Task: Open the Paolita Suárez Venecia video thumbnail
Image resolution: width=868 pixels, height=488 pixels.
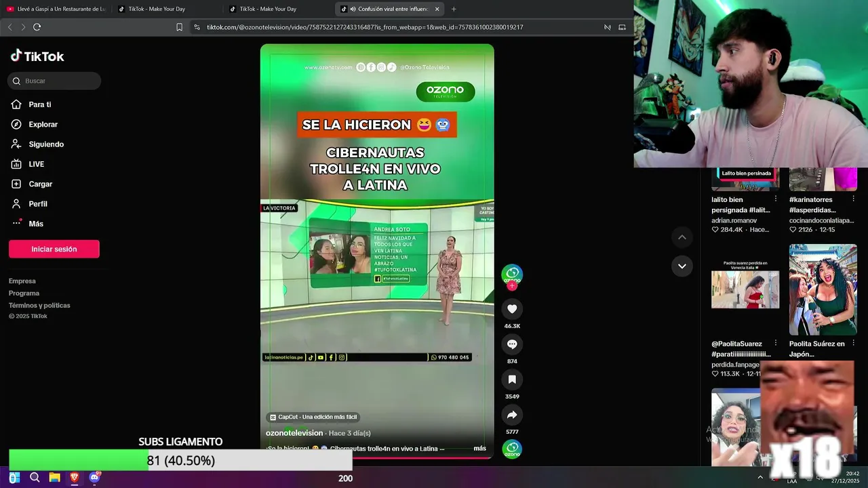Action: coord(745,289)
